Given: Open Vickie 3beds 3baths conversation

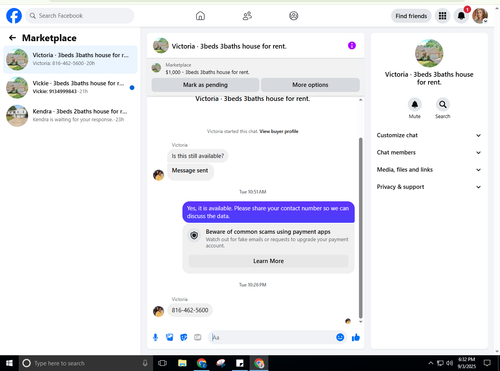Looking at the screenshot, I should tap(70, 88).
